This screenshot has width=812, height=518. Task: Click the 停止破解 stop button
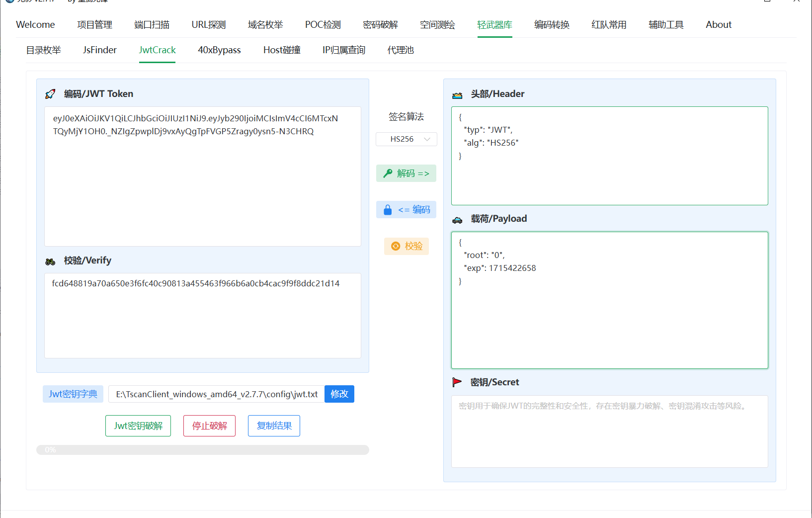pyautogui.click(x=209, y=426)
